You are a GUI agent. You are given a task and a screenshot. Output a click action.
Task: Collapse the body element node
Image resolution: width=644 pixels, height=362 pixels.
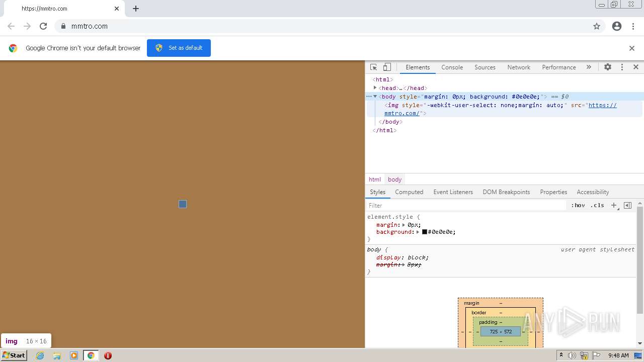(x=375, y=97)
